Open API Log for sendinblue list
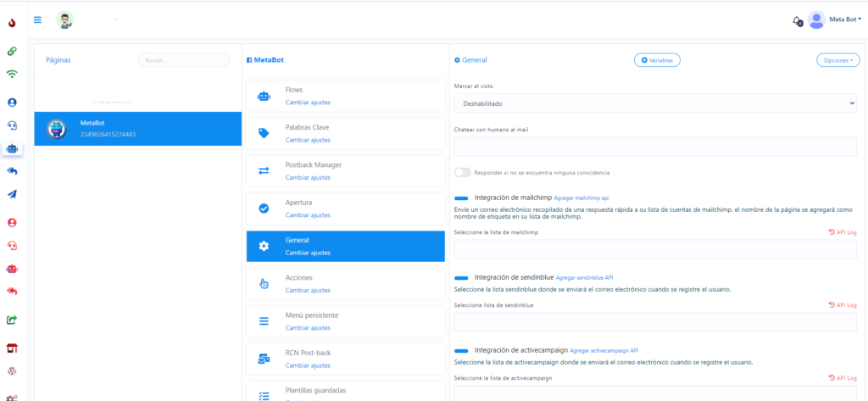 coord(843,305)
